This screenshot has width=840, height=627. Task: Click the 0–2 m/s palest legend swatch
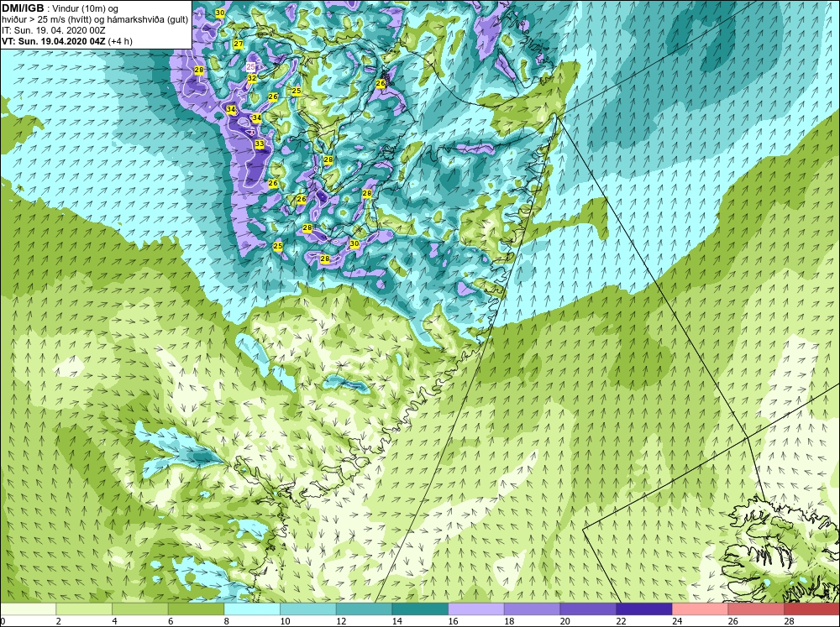[x=28, y=609]
